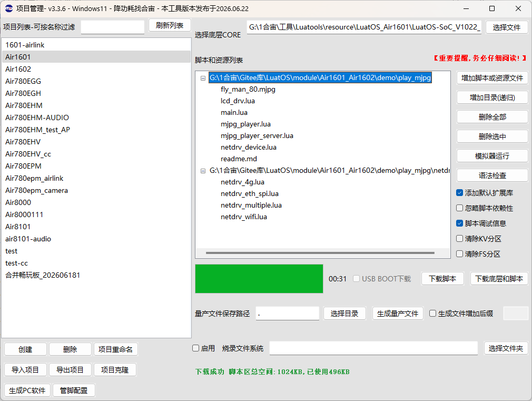
Task: Select project 合并畅玩板_202606181
Action: click(x=96, y=275)
